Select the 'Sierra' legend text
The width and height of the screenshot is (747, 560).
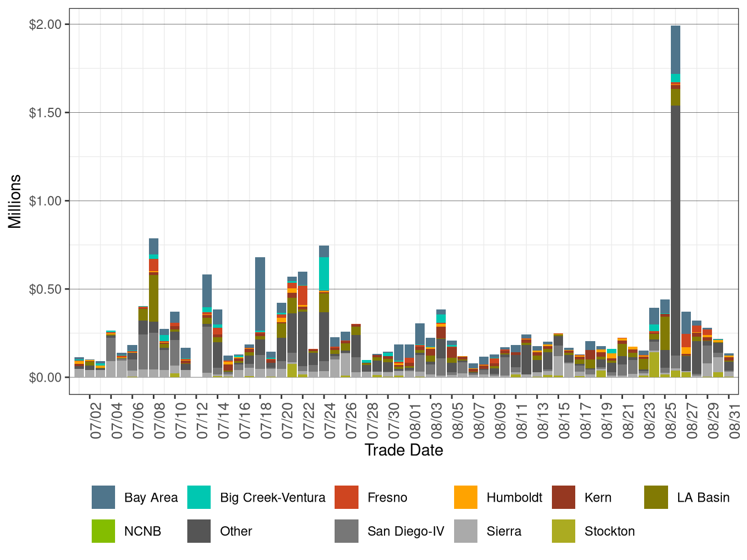[x=504, y=532]
